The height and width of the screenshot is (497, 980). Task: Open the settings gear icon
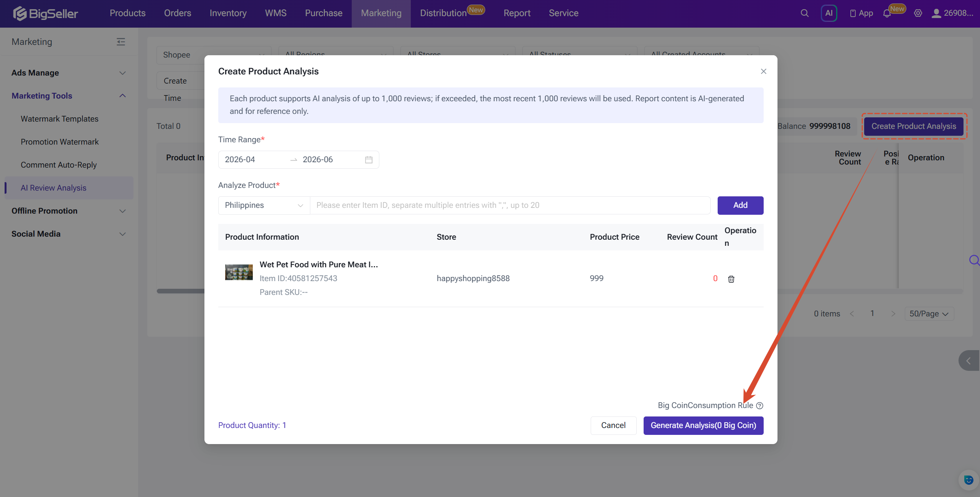[918, 13]
